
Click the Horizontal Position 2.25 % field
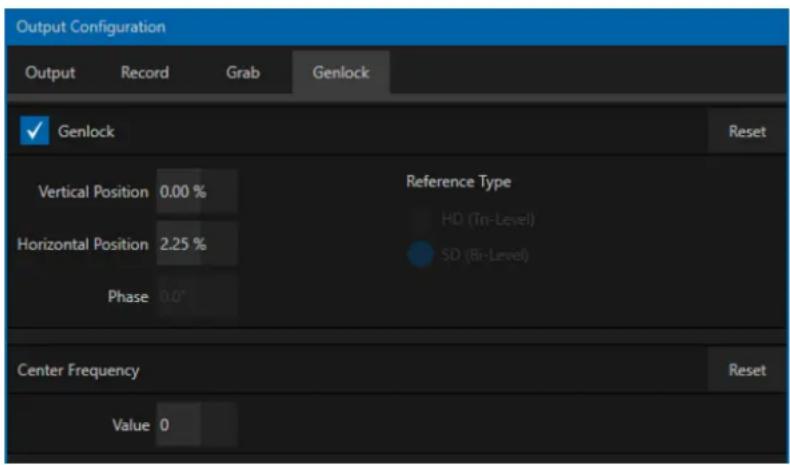point(196,244)
